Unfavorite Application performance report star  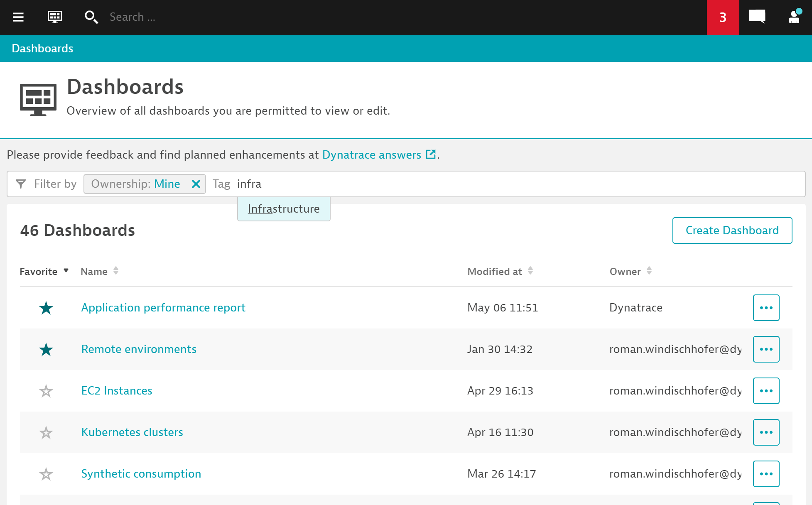[46, 308]
